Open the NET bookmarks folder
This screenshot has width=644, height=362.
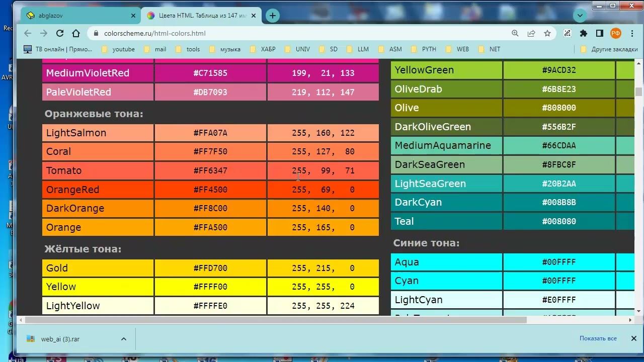(490, 49)
